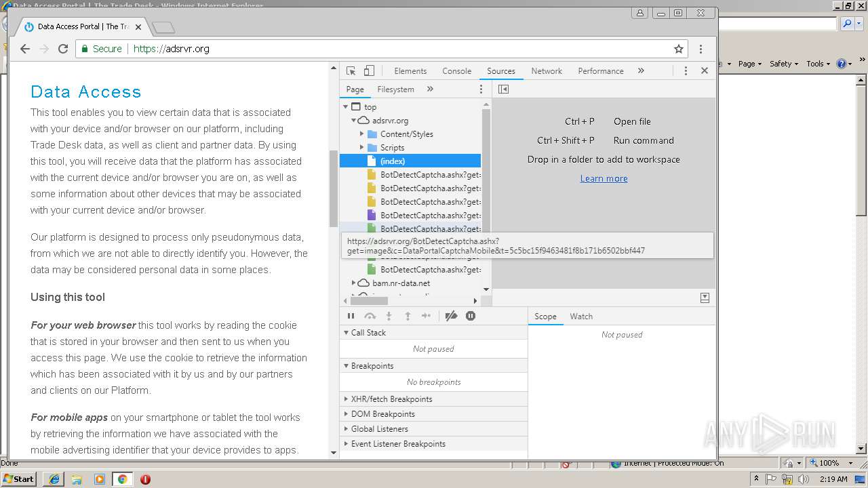This screenshot has height=488, width=868.
Task: Expand Global Listeners section
Action: click(434, 428)
